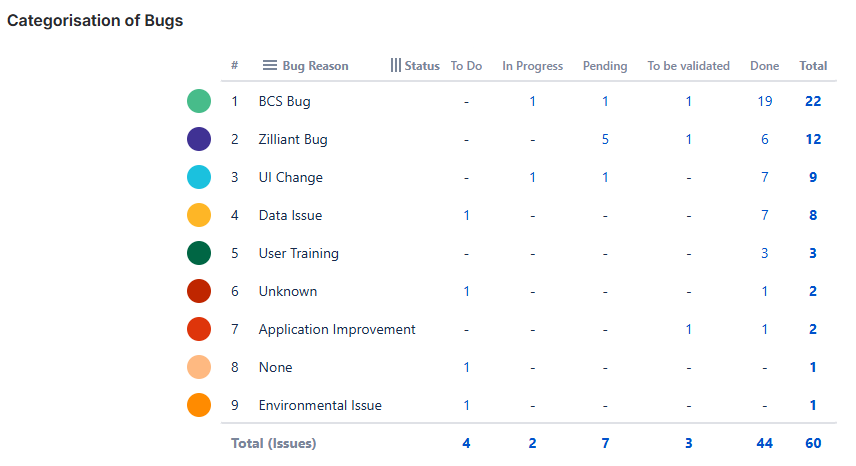Viewport: 856px width, 466px height.
Task: Click the Done column header
Action: (764, 66)
